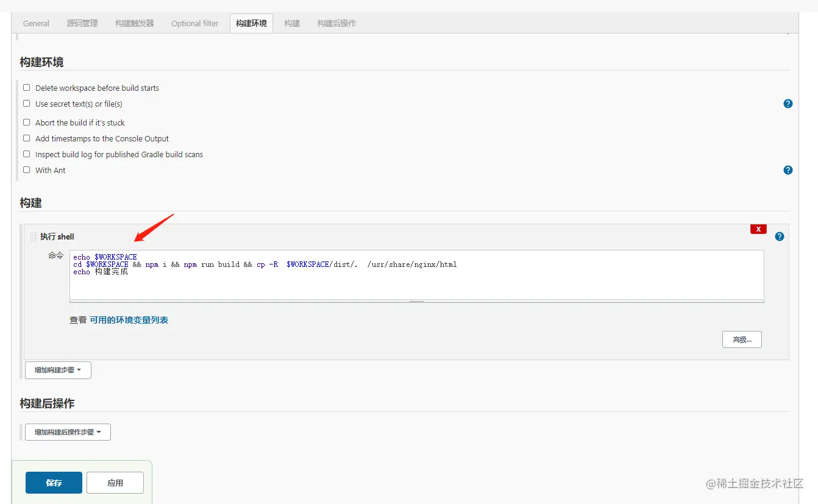
Task: Click inside the shell 命令 text area
Action: [416, 275]
